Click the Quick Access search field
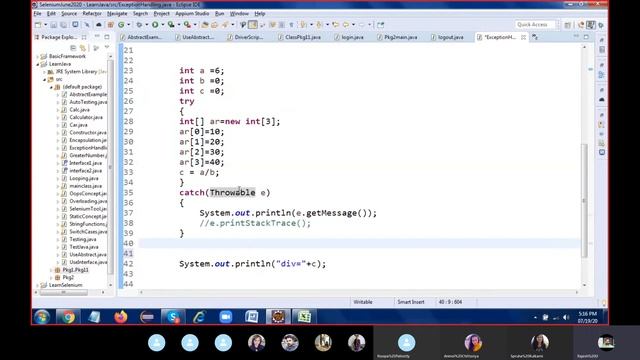640x360 pixels. point(535,25)
